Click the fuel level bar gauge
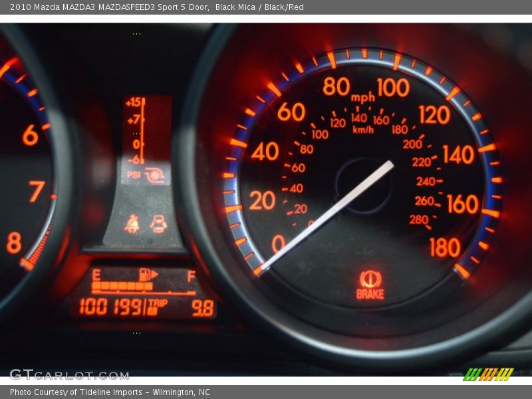532x399 pixels. (x=143, y=287)
